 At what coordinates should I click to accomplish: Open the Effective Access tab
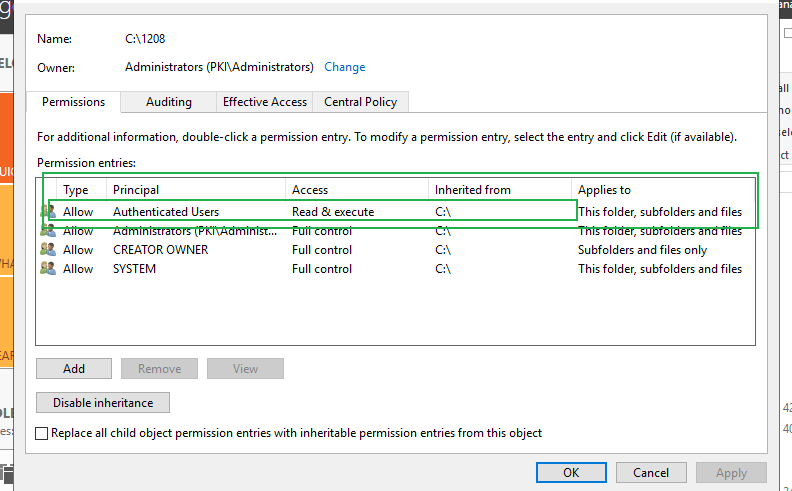pos(264,102)
